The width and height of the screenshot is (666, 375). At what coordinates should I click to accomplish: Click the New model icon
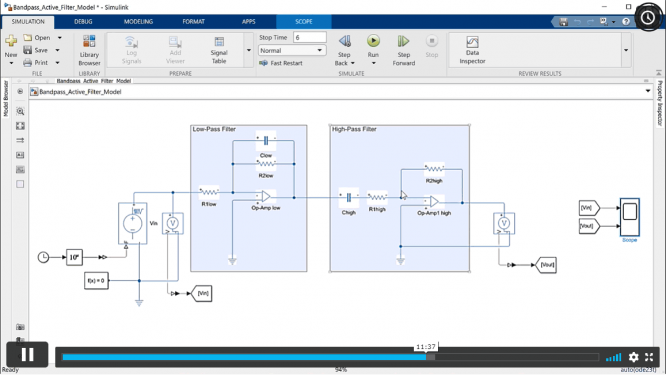coord(11,41)
